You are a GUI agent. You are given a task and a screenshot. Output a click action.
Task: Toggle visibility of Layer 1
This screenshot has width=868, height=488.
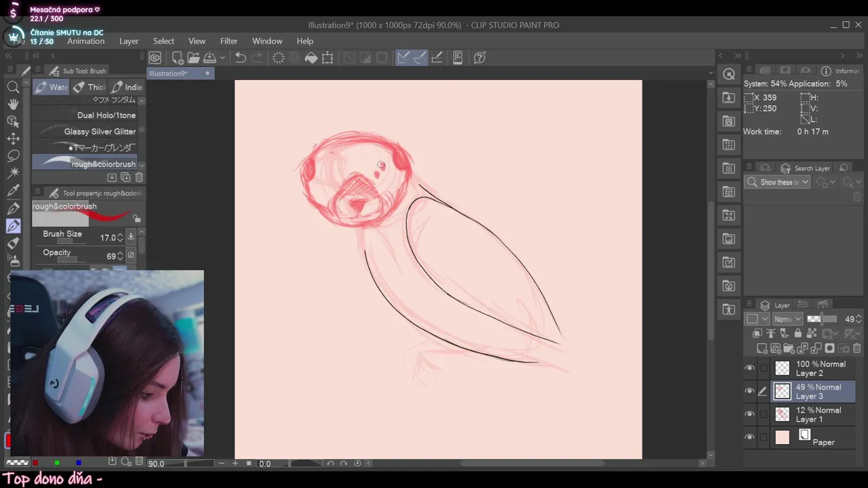tap(749, 414)
